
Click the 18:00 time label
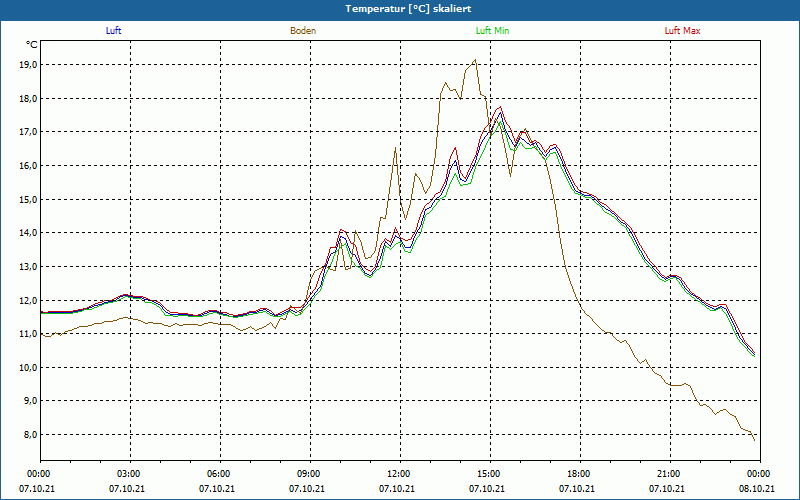pyautogui.click(x=580, y=474)
